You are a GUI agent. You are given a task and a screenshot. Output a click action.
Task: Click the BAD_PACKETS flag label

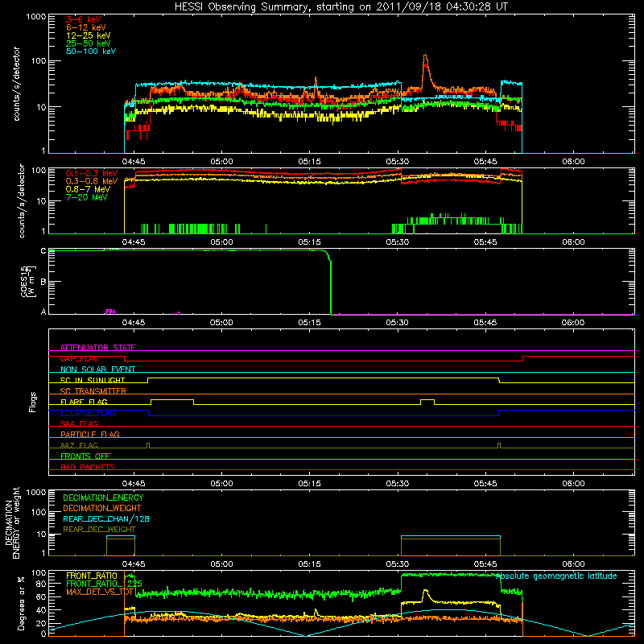pyautogui.click(x=88, y=467)
